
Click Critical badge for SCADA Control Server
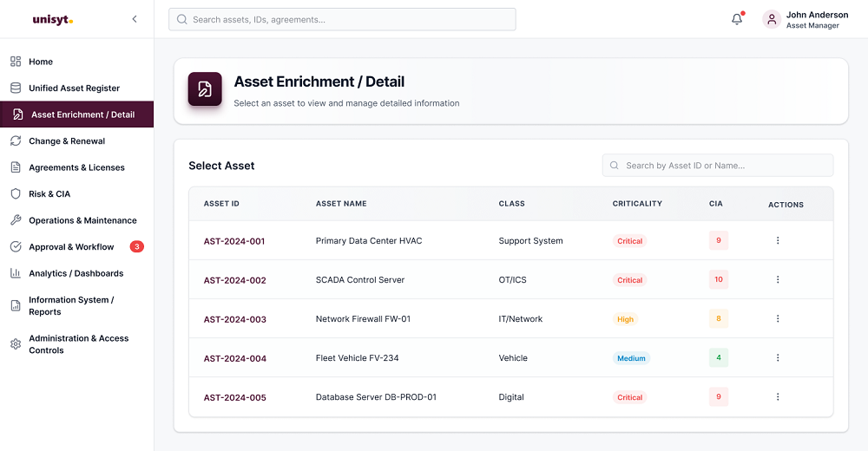630,280
